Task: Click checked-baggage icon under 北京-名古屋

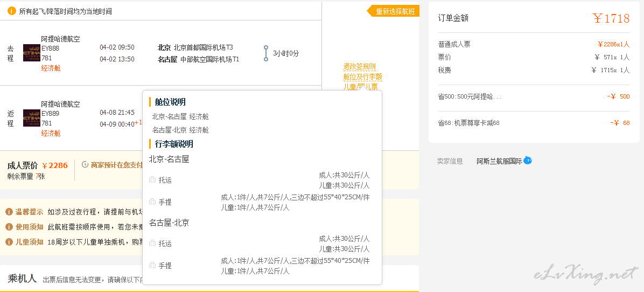Action: tap(152, 179)
